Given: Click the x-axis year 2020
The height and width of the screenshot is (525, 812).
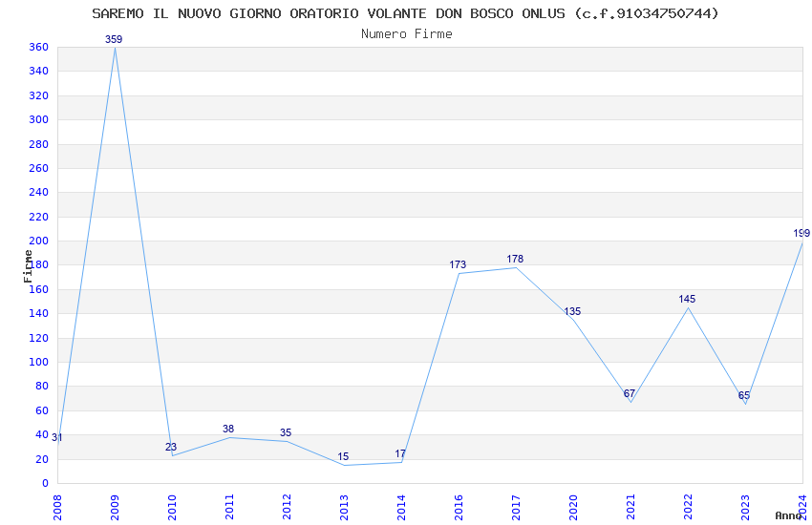Looking at the screenshot, I should coord(574,508).
